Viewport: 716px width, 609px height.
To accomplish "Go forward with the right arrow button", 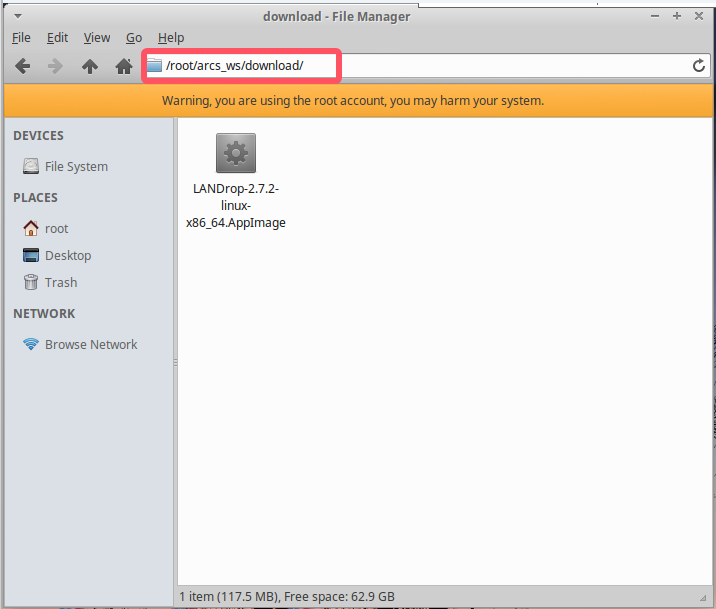I will [55, 66].
